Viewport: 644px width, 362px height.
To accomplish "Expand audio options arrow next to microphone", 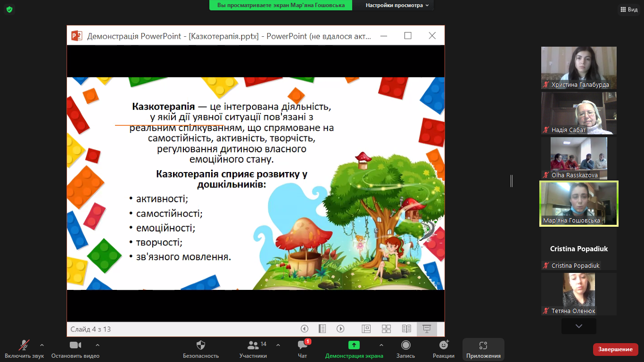I will point(42,345).
